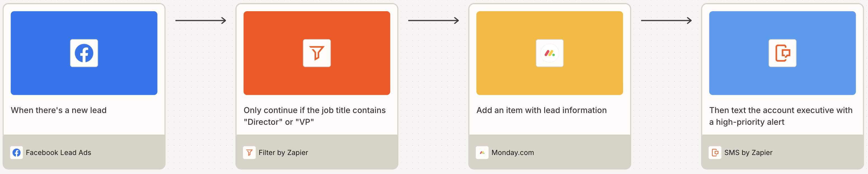Click the large orange Filter funnel icon
This screenshot has width=868, height=174.
tap(316, 53)
